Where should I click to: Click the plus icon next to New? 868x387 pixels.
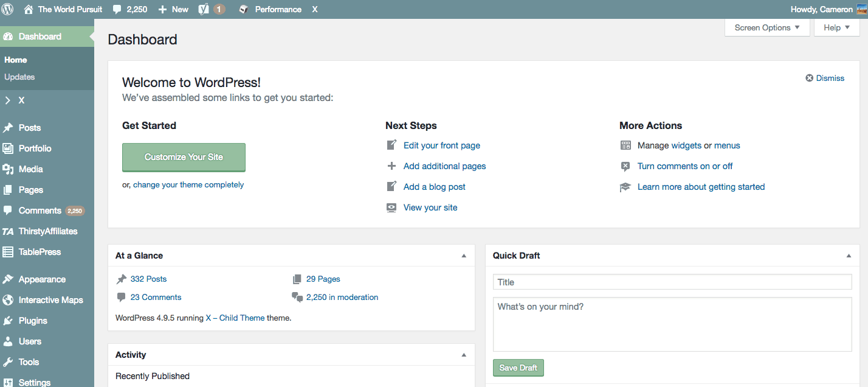click(162, 9)
